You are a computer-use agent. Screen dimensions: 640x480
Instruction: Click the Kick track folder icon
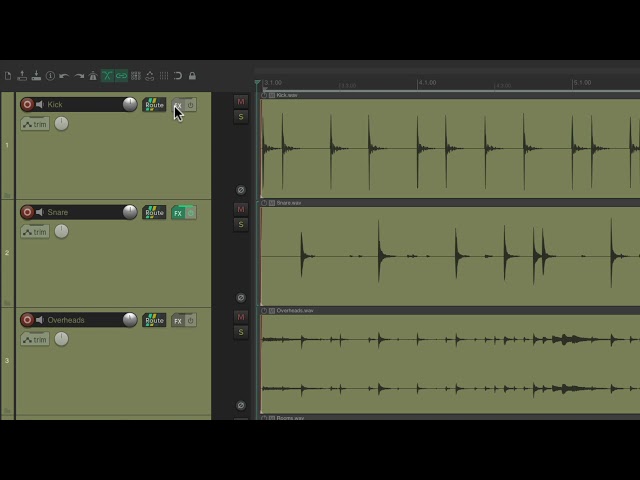7,195
